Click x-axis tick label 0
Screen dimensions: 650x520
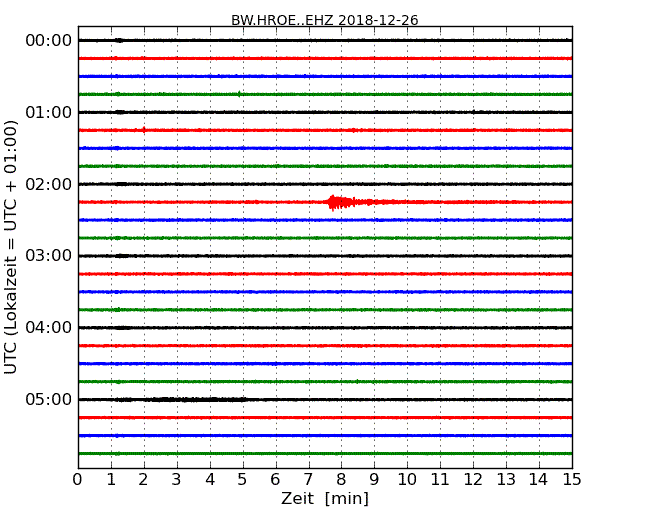pos(78,480)
